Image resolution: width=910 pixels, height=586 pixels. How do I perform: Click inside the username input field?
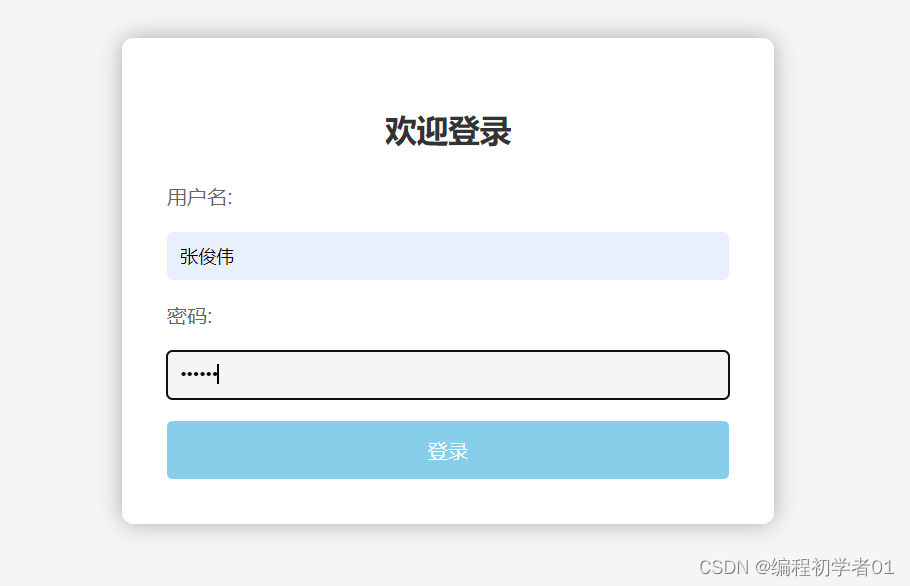pos(447,256)
